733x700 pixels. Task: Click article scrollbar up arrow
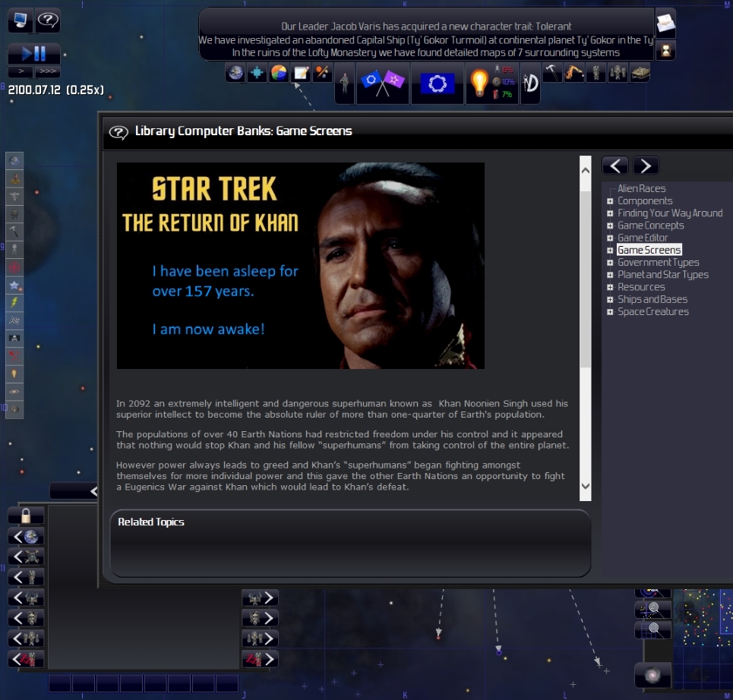pyautogui.click(x=586, y=171)
